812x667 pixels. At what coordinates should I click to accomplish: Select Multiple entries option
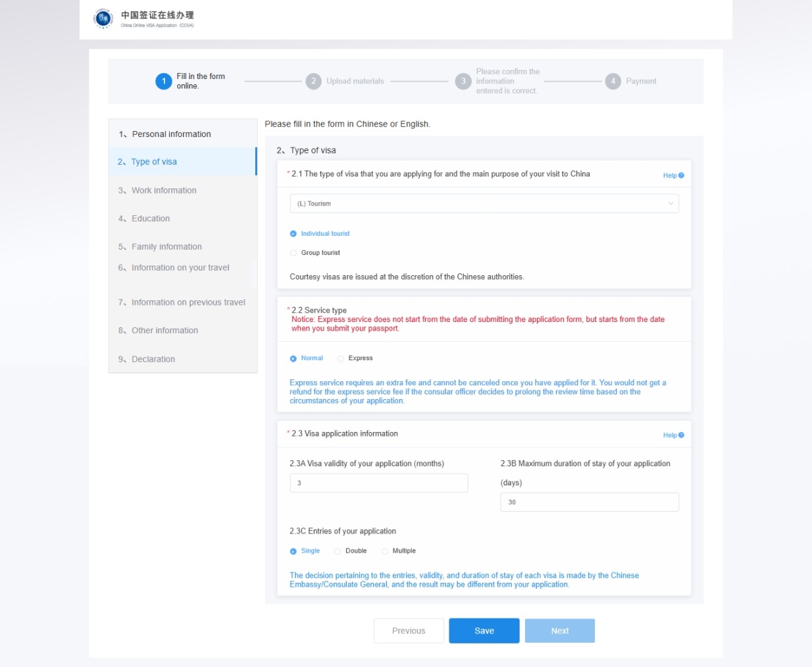tap(385, 551)
